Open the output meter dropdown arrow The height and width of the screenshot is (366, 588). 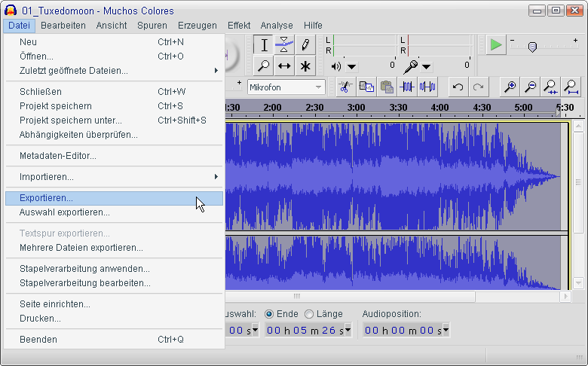coord(351,67)
